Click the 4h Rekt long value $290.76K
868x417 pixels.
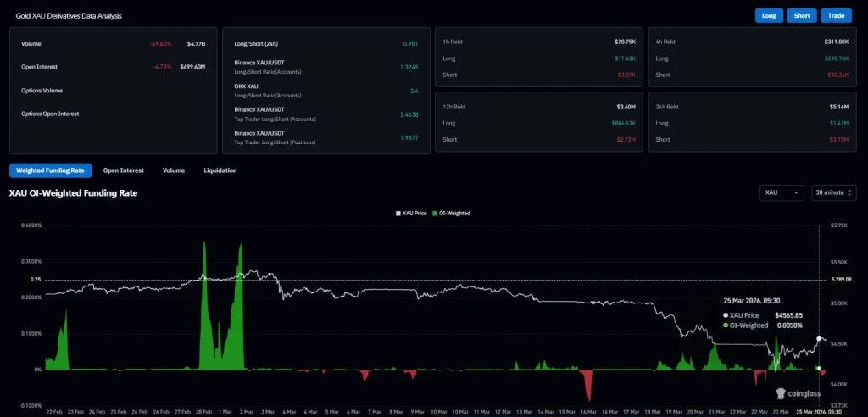837,58
